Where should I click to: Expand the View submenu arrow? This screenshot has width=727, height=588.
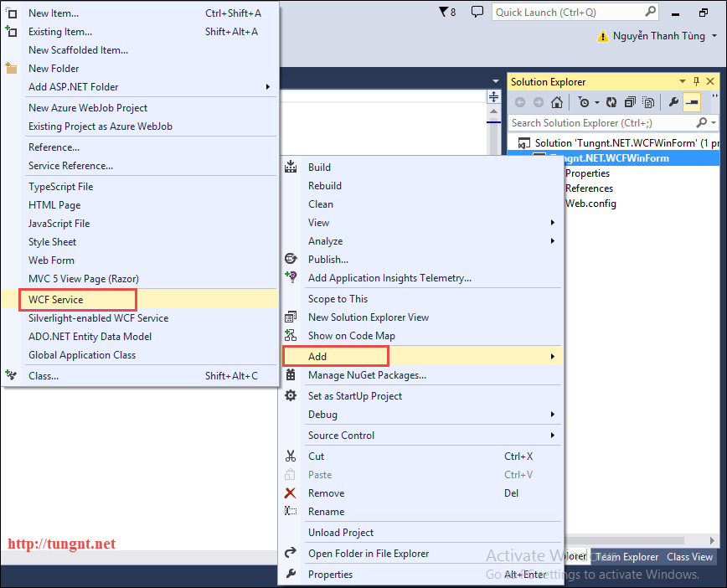[552, 223]
